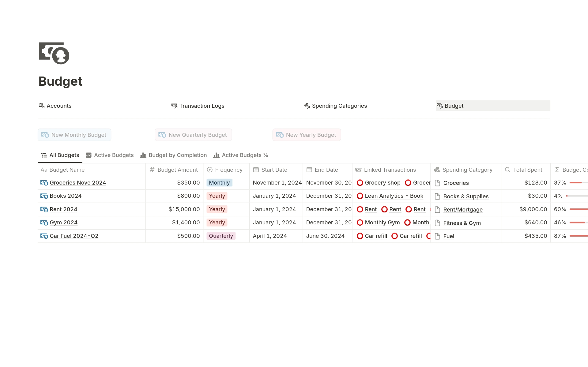Click the Groceries Nove 2024 row icon

pos(44,183)
